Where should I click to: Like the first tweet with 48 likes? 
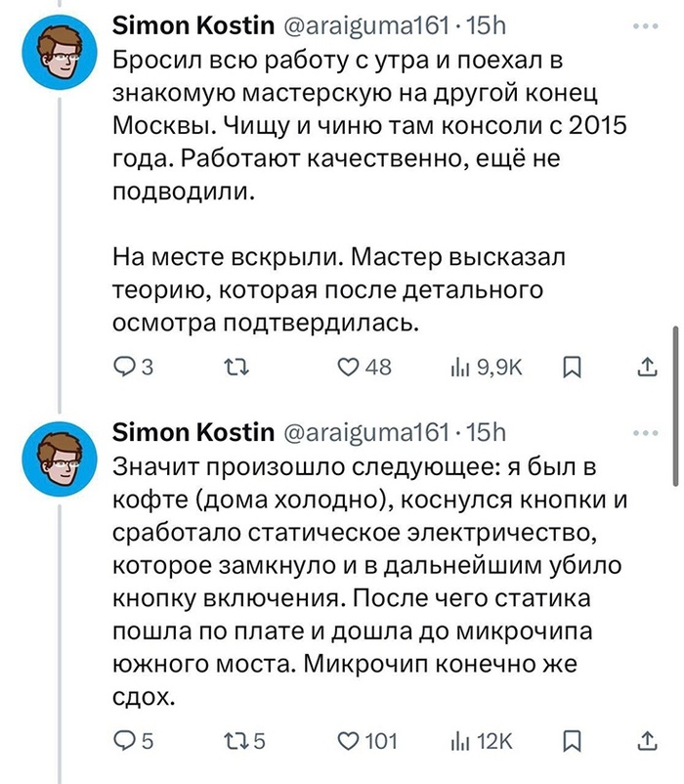349,367
